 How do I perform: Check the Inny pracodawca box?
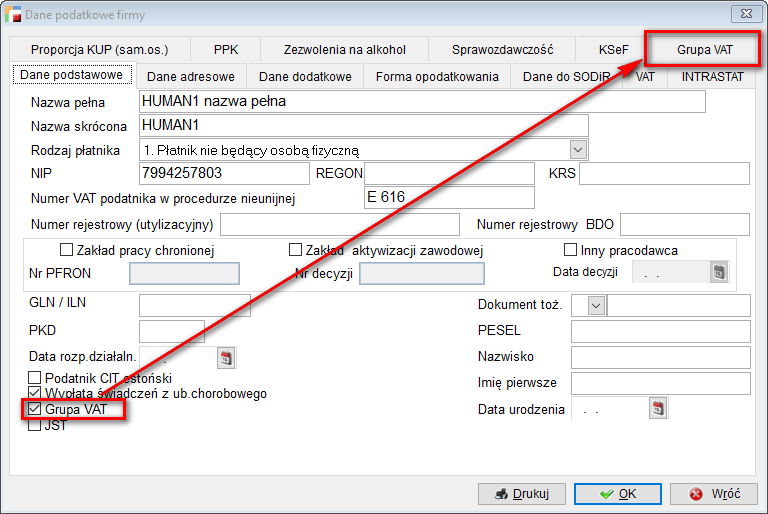pos(571,250)
